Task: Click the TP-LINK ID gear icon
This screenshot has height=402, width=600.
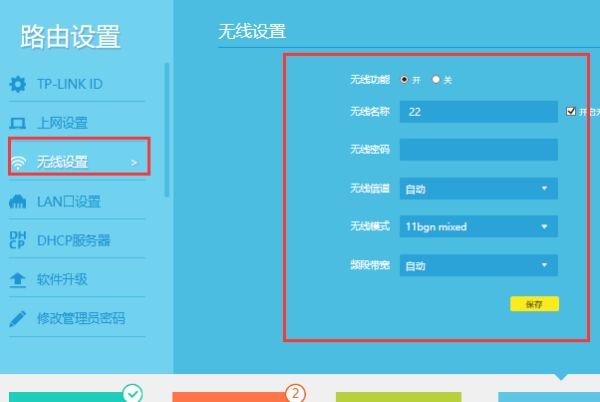Action: [18, 84]
